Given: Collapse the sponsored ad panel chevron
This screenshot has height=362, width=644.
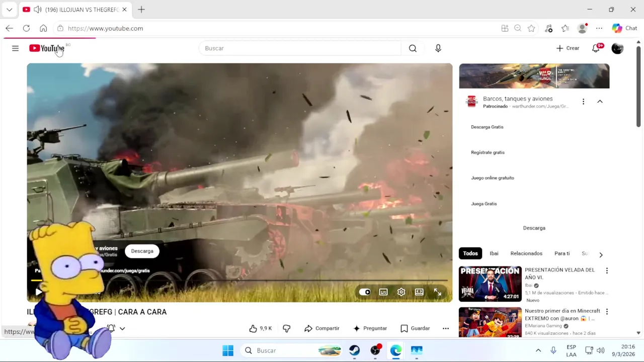Looking at the screenshot, I should point(600,102).
